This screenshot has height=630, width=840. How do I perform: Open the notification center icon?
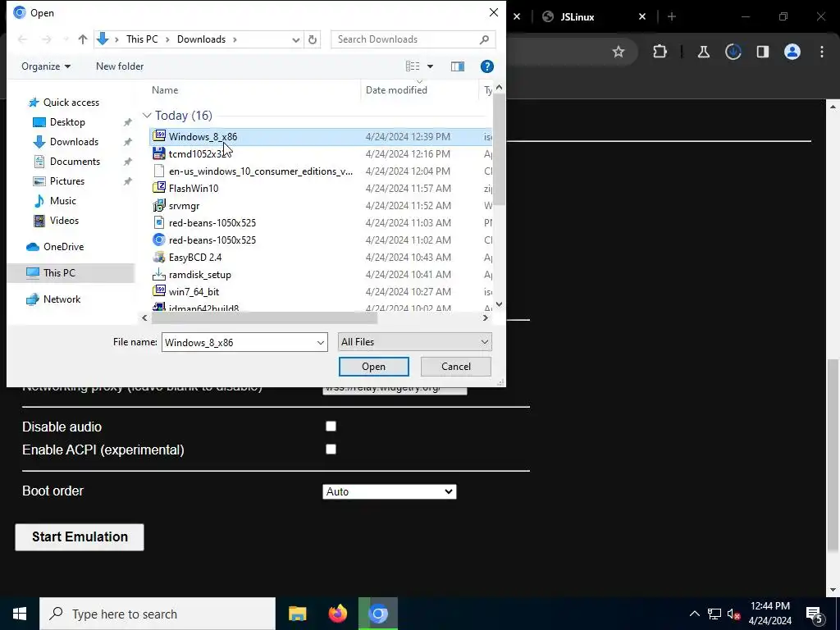pos(815,614)
